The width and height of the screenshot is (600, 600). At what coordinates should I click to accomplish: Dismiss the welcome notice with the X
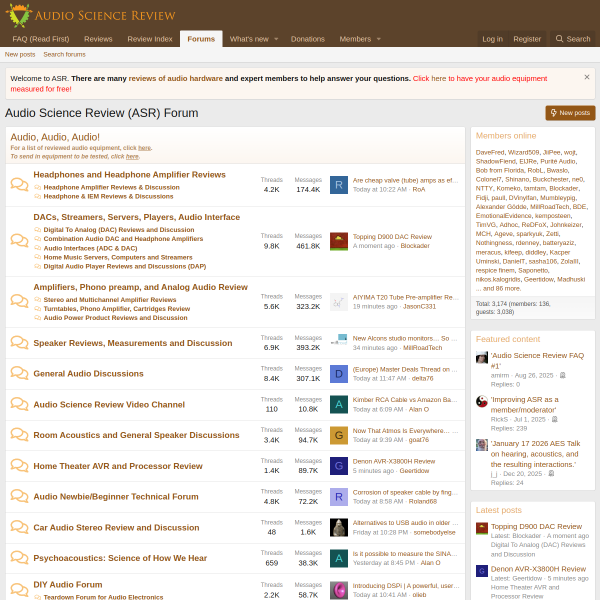[x=586, y=77]
